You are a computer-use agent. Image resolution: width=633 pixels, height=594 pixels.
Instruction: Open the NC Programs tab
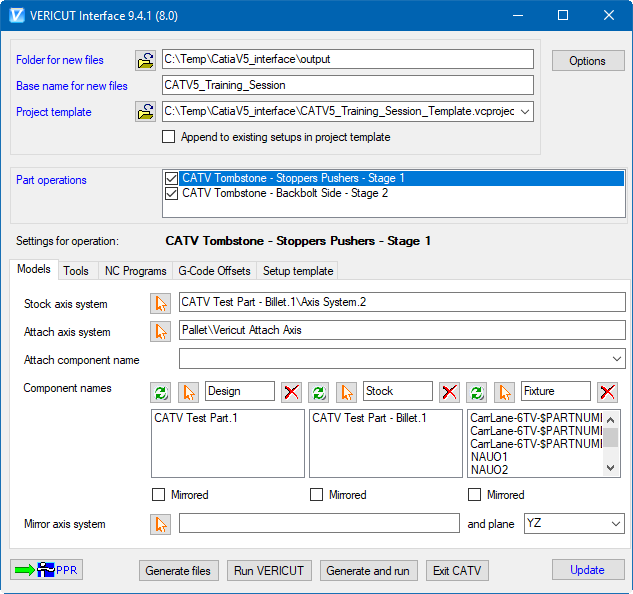tap(136, 271)
